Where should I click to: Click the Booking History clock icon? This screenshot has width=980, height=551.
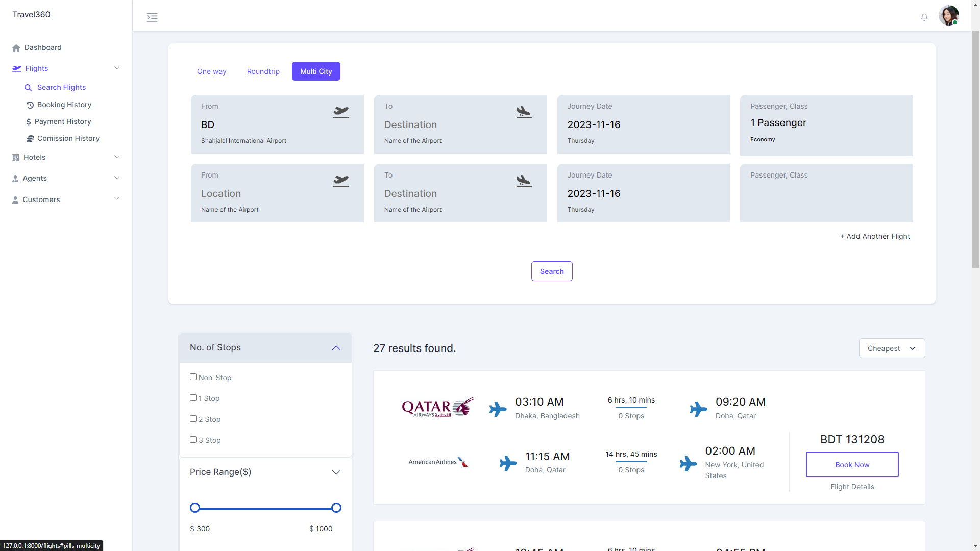tap(30, 105)
